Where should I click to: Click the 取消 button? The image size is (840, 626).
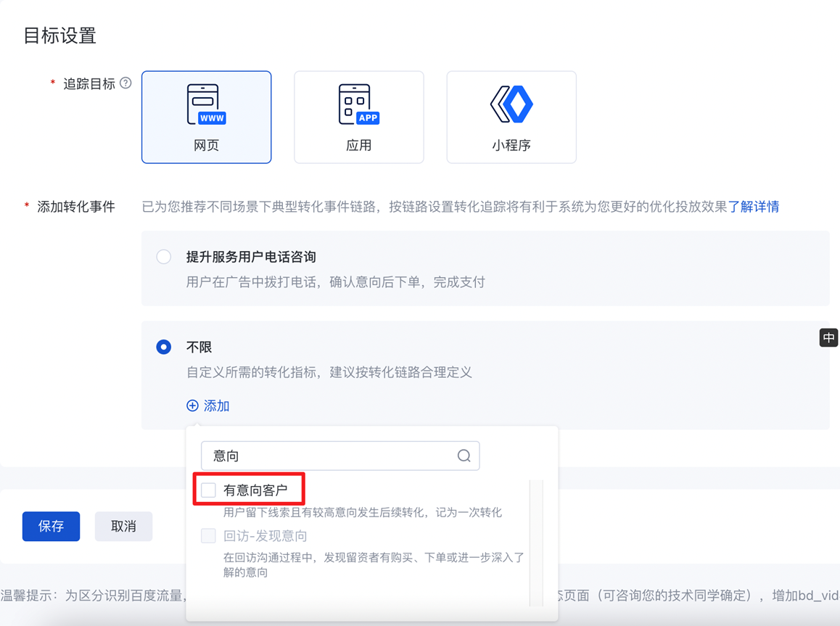(123, 526)
